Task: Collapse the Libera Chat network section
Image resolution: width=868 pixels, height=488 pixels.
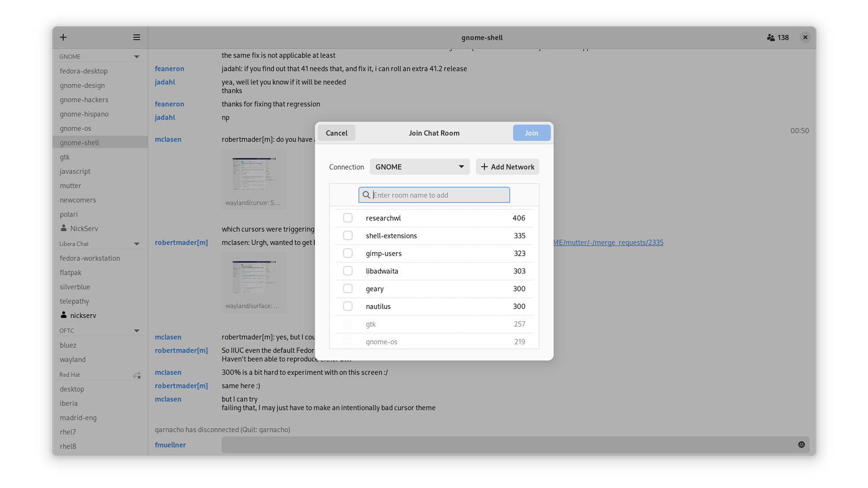Action: 137,244
